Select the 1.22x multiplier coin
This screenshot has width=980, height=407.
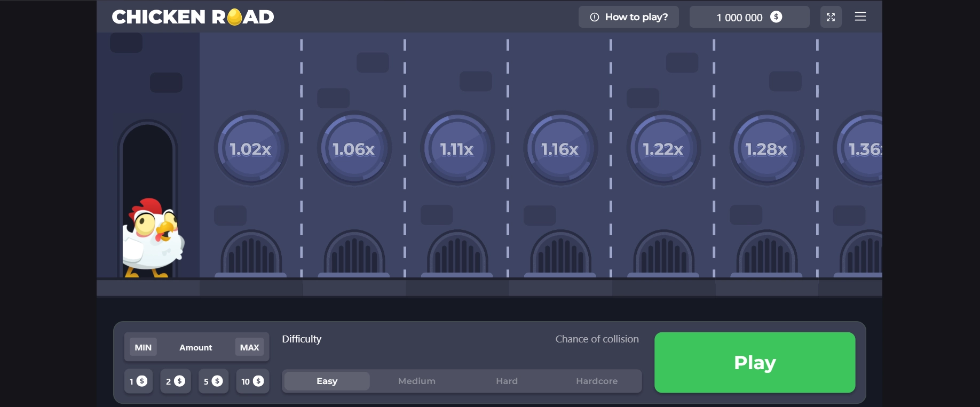663,149
